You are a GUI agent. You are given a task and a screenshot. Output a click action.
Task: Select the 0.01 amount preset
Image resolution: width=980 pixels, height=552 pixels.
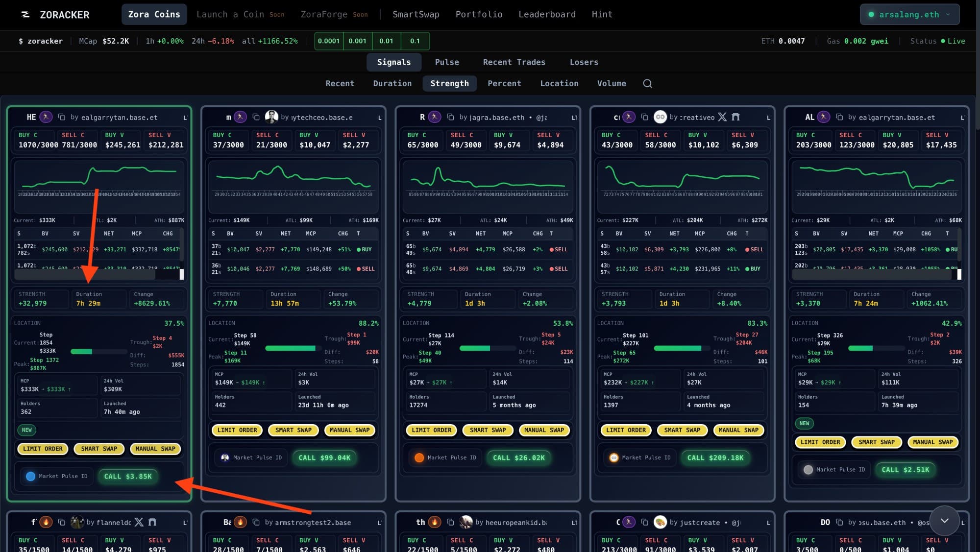[386, 41]
